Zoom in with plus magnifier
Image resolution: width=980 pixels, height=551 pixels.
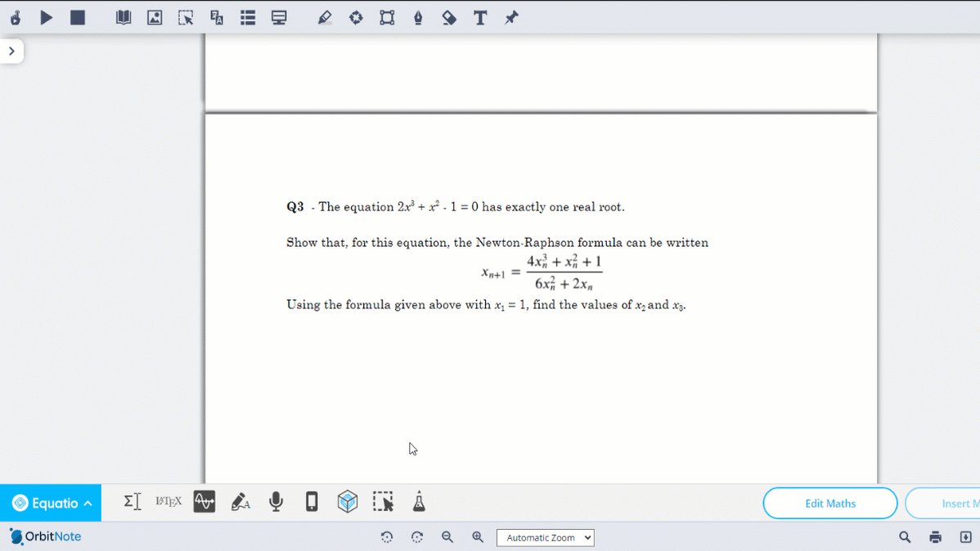pyautogui.click(x=478, y=537)
